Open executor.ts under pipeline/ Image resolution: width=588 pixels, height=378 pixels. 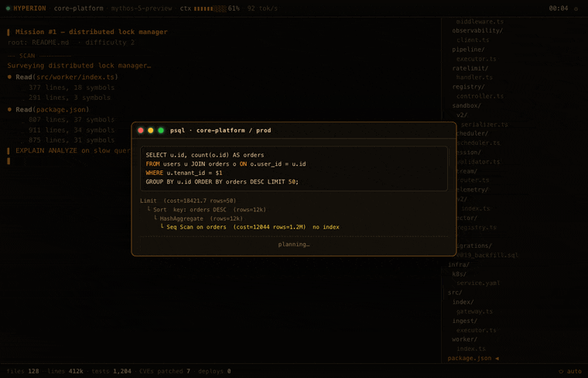click(477, 59)
